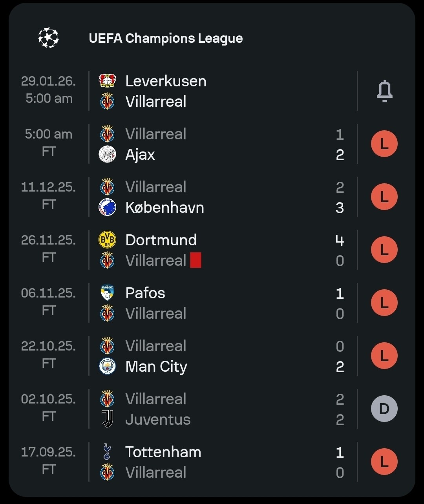
Task: Click the Ajax club crest
Action: tap(107, 154)
